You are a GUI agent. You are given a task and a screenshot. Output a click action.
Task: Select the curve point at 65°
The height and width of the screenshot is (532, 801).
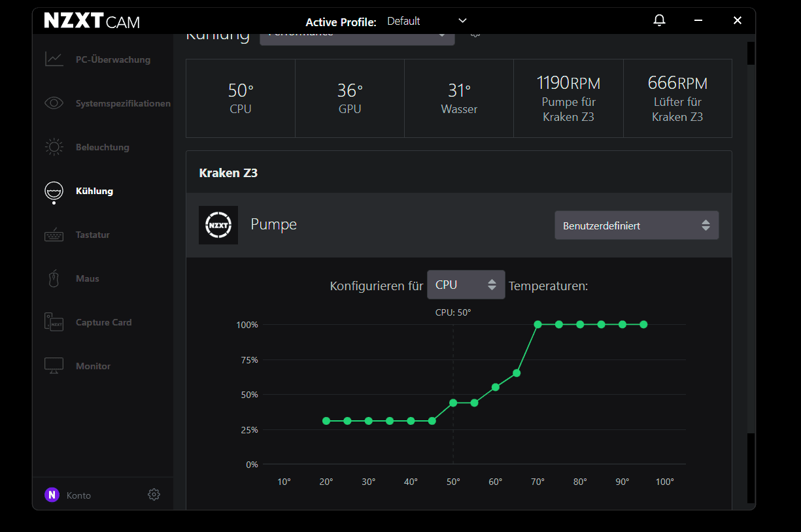tap(517, 373)
